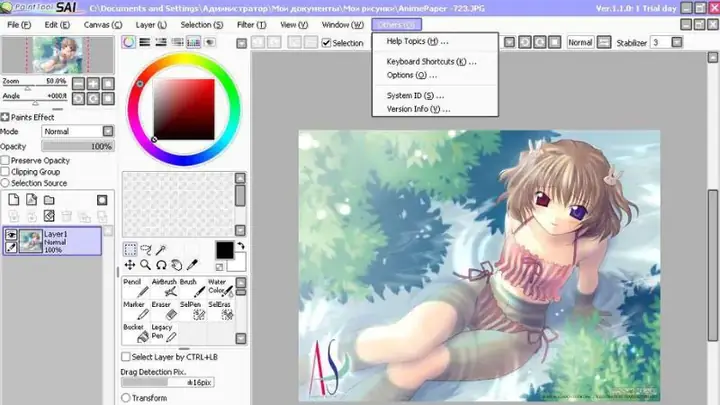Choose the Marker tool
Screen dimensions: 720x405
[136, 310]
